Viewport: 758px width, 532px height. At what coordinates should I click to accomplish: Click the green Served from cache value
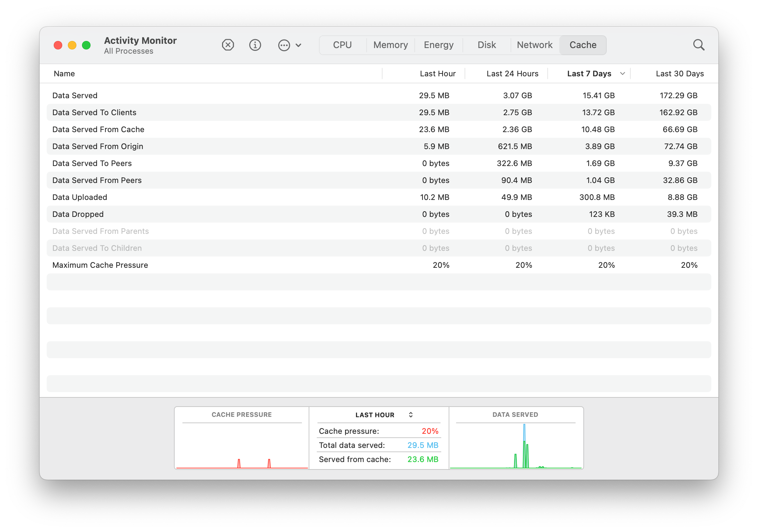(x=423, y=459)
